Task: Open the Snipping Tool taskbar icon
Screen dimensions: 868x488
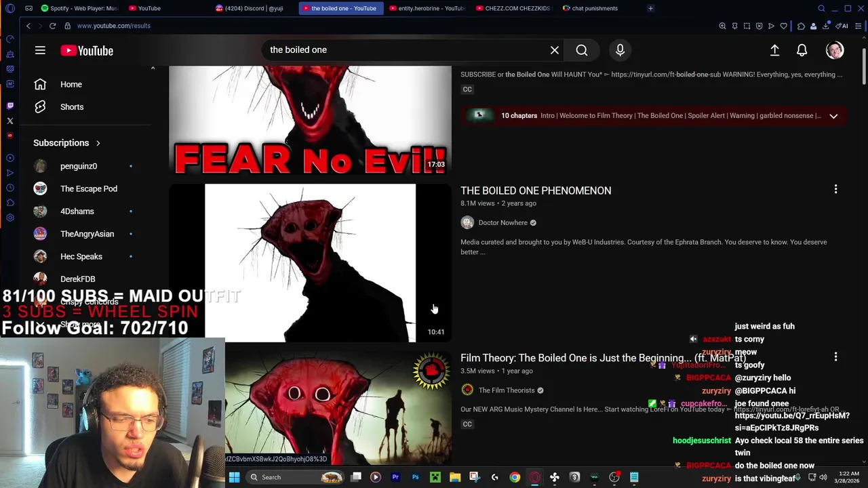Action: coord(475,477)
